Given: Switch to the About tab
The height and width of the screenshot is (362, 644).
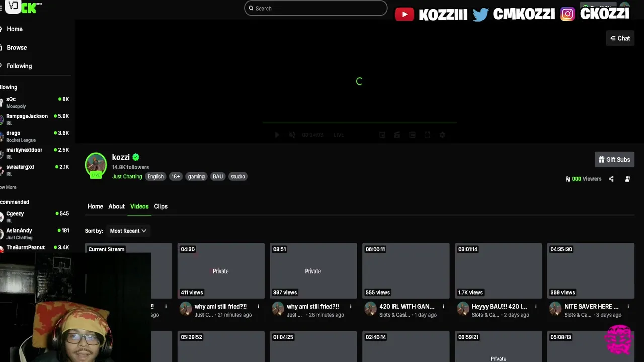Looking at the screenshot, I should point(116,206).
